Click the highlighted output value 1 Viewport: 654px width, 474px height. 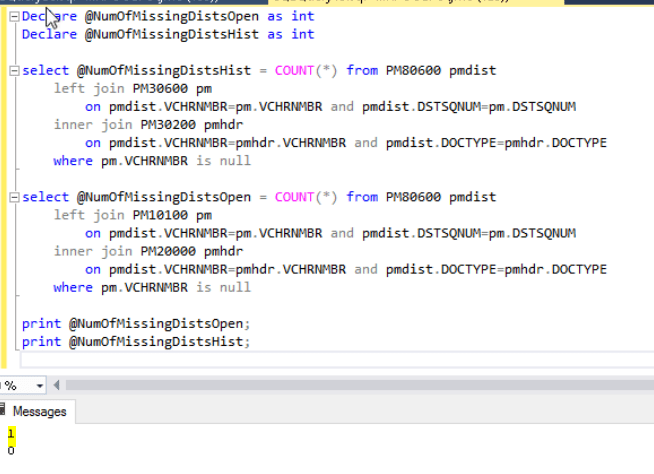coord(10,434)
